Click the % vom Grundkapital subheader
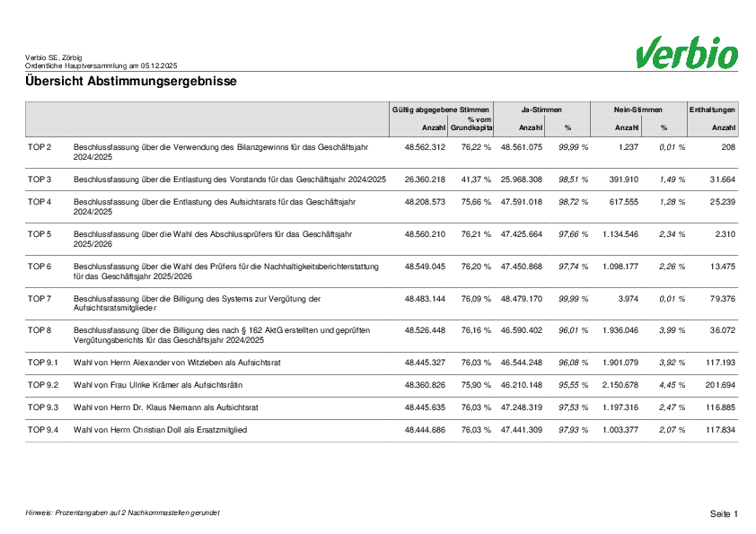Viewport: 756px width, 534px height. coord(471,124)
